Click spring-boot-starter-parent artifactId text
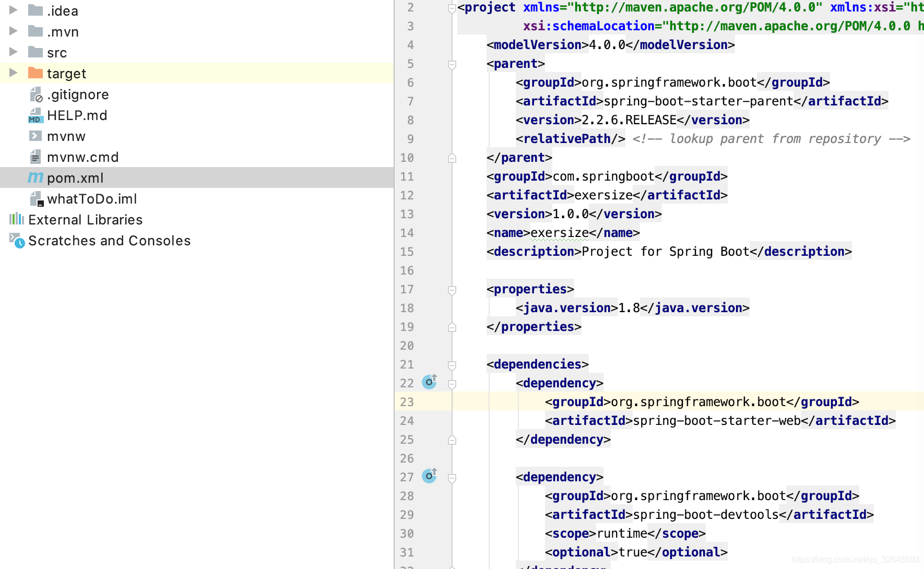Screen dimensions: 924x569 point(698,101)
